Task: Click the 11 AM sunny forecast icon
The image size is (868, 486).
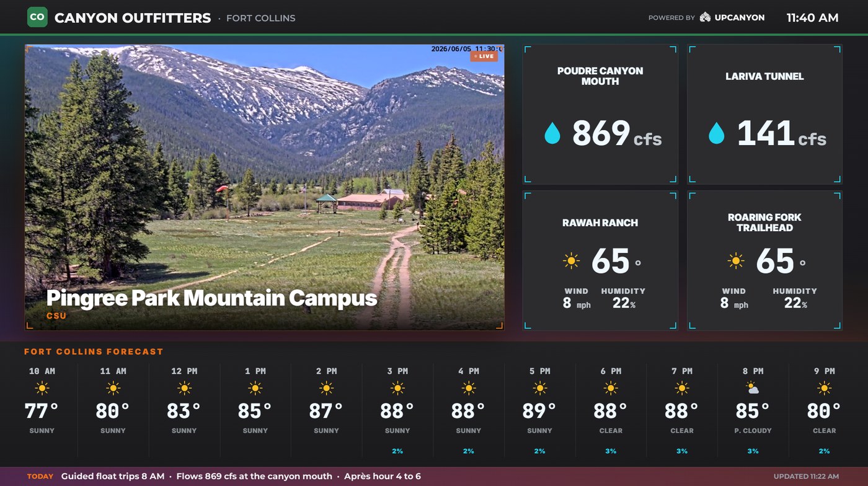Action: coord(113,389)
